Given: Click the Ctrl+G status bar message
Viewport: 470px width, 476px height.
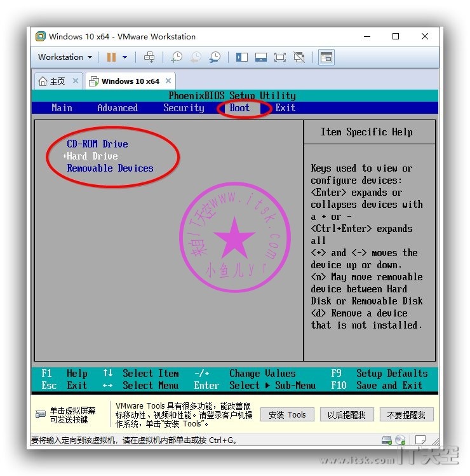Looking at the screenshot, I should pyautogui.click(x=134, y=440).
